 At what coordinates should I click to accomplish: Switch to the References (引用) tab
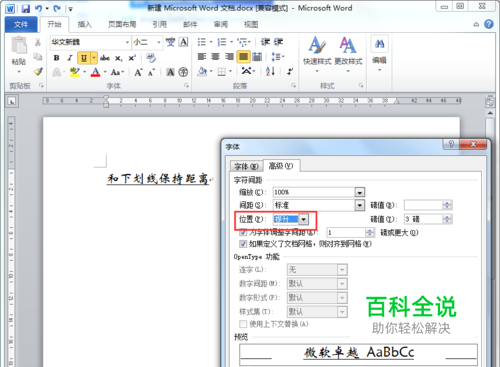point(159,24)
